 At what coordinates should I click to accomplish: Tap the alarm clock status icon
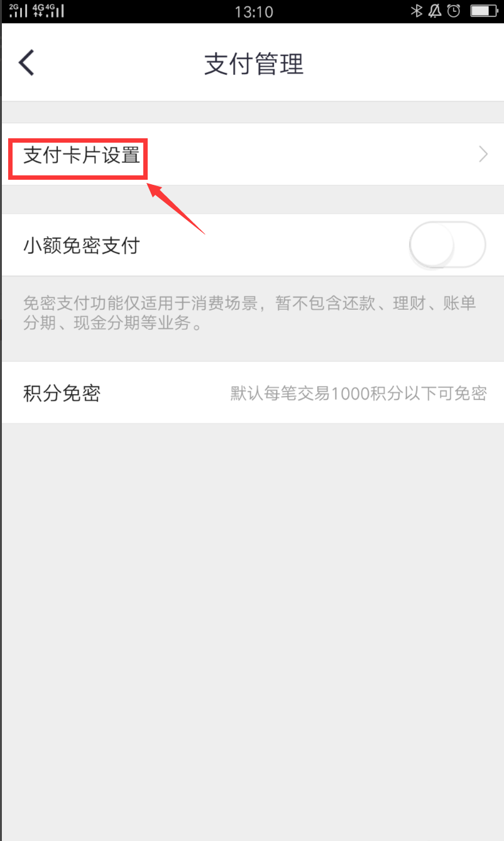[x=455, y=11]
